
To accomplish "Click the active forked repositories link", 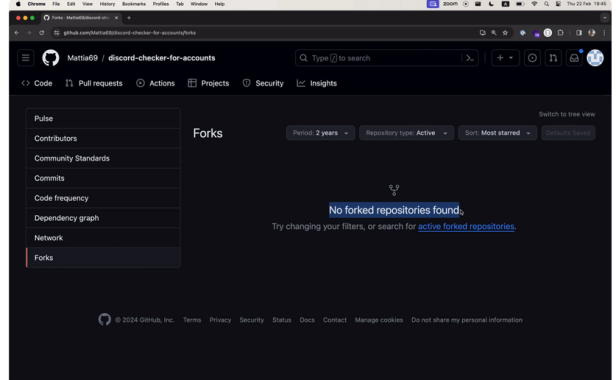I will tap(466, 226).
